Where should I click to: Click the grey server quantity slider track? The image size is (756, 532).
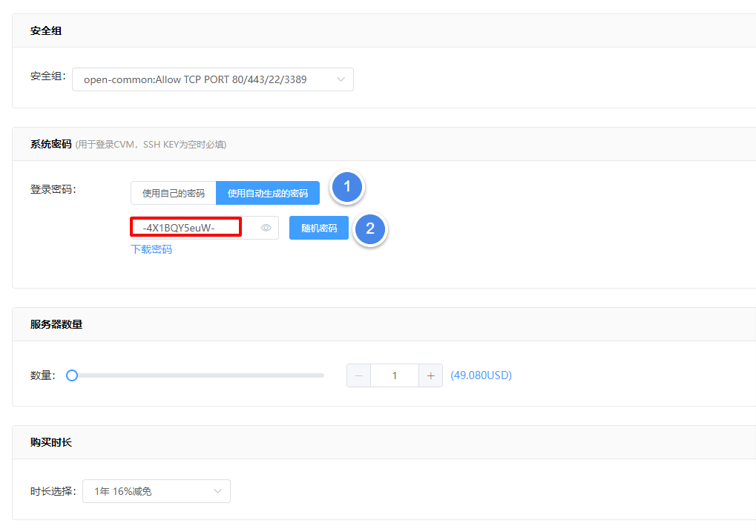tap(200, 375)
